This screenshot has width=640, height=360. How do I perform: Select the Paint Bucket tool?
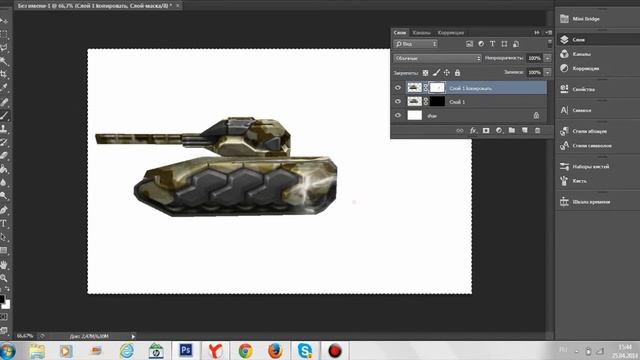[4, 169]
